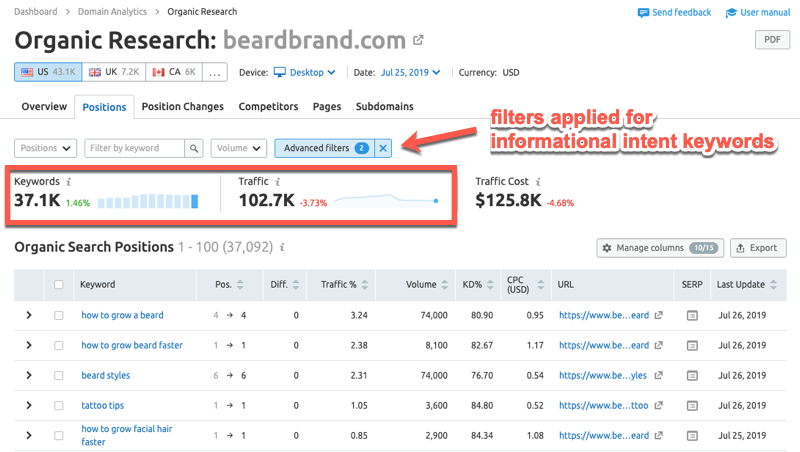
Task: Click the Filter by keyword input field
Action: coord(135,148)
